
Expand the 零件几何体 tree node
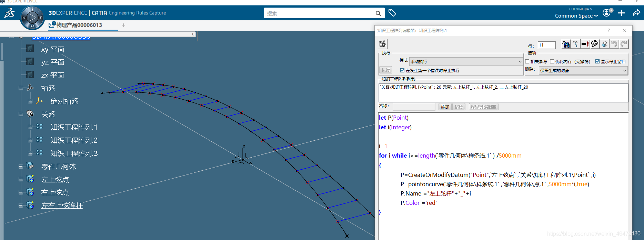coord(21,167)
